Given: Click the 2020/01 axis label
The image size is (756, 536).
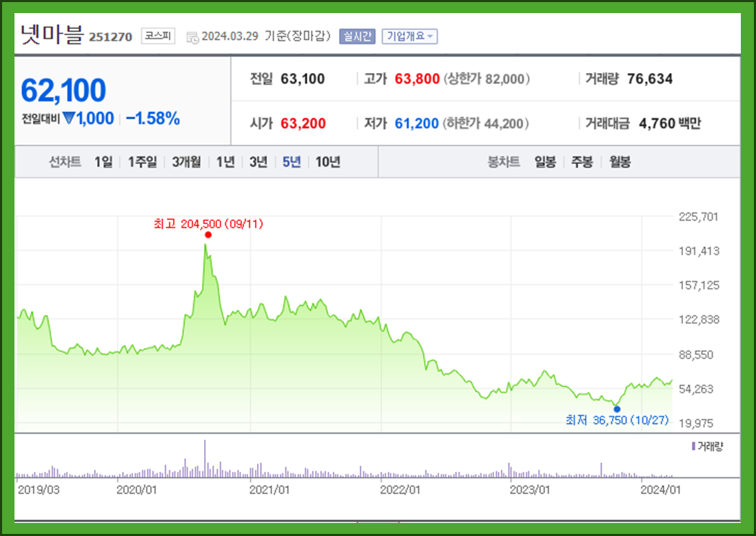Looking at the screenshot, I should pyautogui.click(x=137, y=490).
